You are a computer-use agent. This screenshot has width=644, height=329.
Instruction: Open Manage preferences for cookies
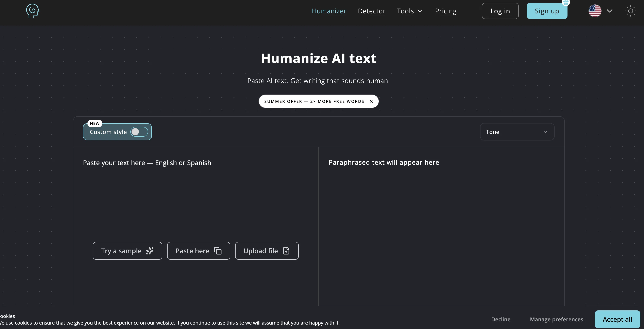point(556,319)
